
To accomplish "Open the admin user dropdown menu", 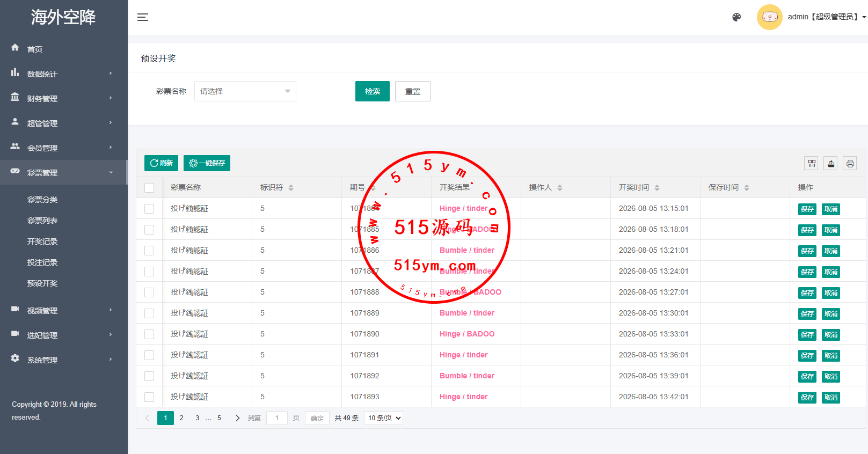I will click(827, 17).
